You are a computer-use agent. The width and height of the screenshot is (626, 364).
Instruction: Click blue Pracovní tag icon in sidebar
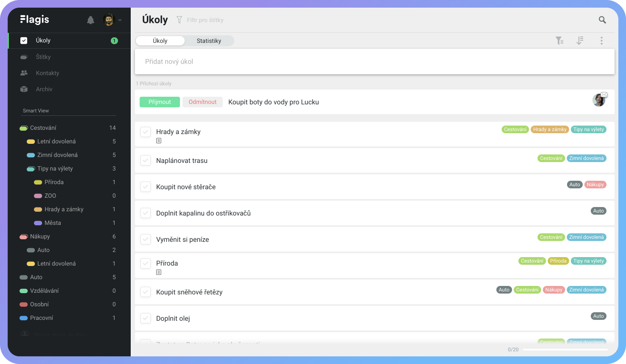pyautogui.click(x=24, y=318)
